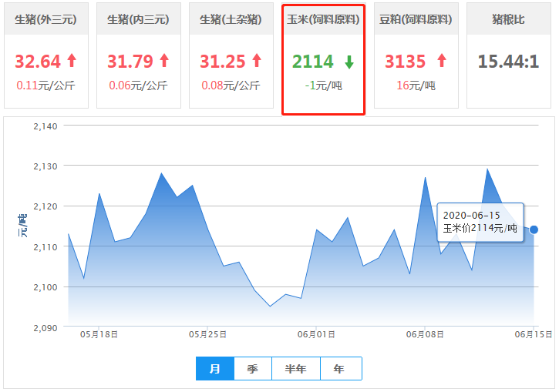Select the 玉米(饲料原料) card header
559x392 pixels.
click(x=323, y=19)
